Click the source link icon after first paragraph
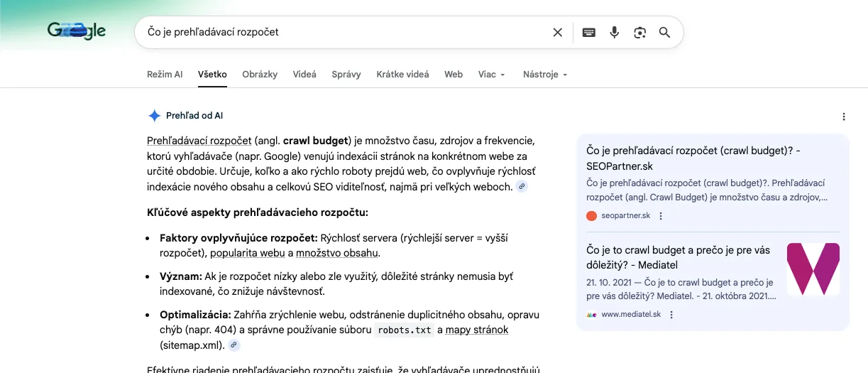The width and height of the screenshot is (868, 373). [522, 187]
